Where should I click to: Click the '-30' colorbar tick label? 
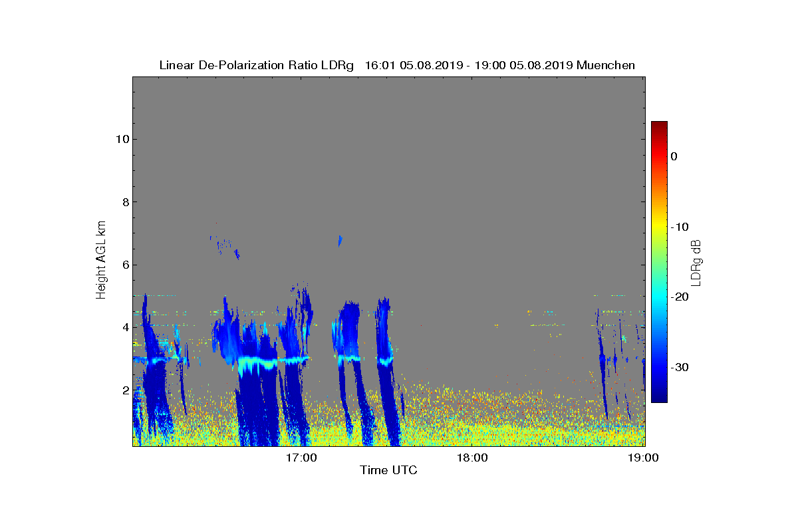tap(679, 368)
